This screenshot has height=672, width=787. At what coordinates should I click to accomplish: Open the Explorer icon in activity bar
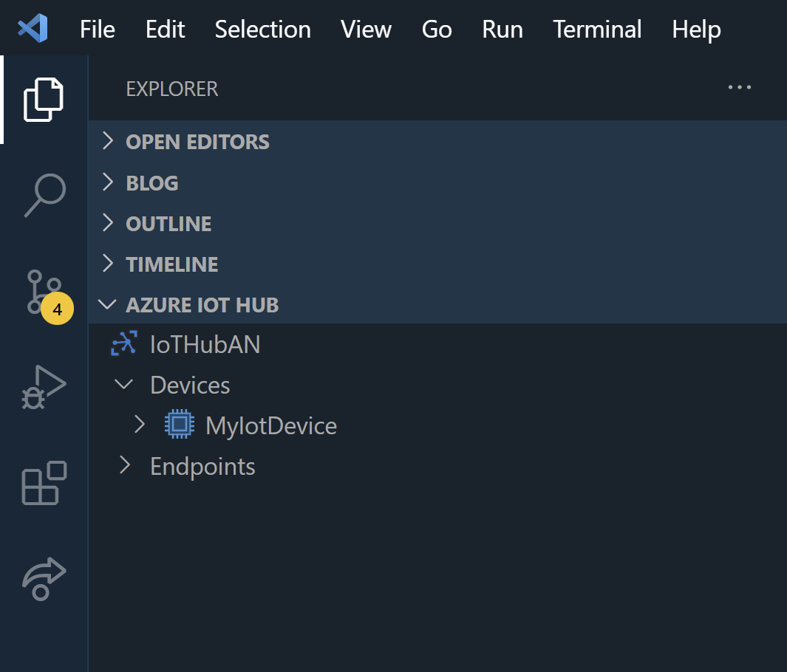click(x=42, y=99)
